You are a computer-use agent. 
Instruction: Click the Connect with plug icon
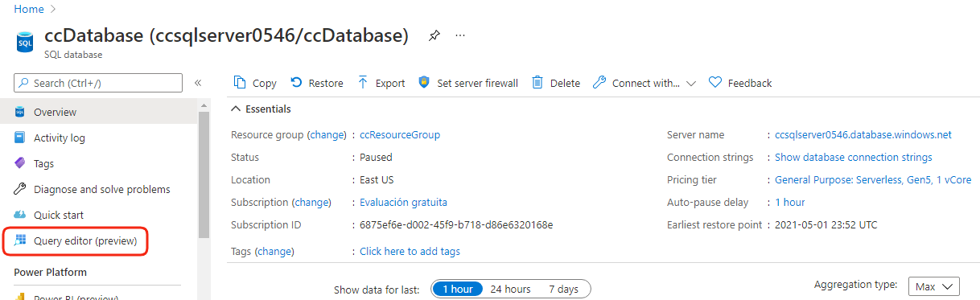(599, 83)
